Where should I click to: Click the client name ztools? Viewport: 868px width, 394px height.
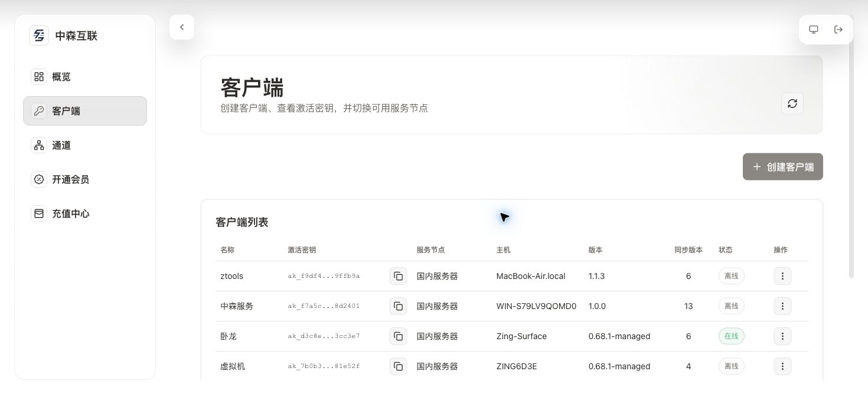(x=231, y=276)
